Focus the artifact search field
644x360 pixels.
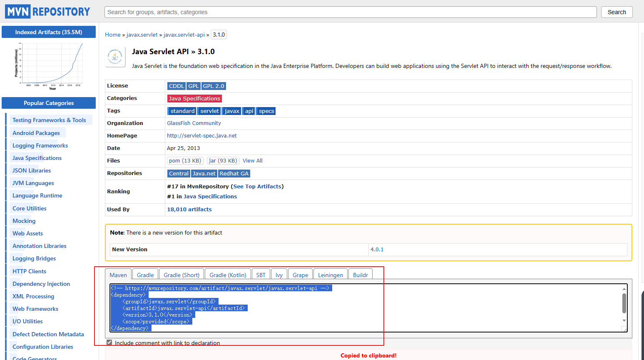tap(351, 12)
